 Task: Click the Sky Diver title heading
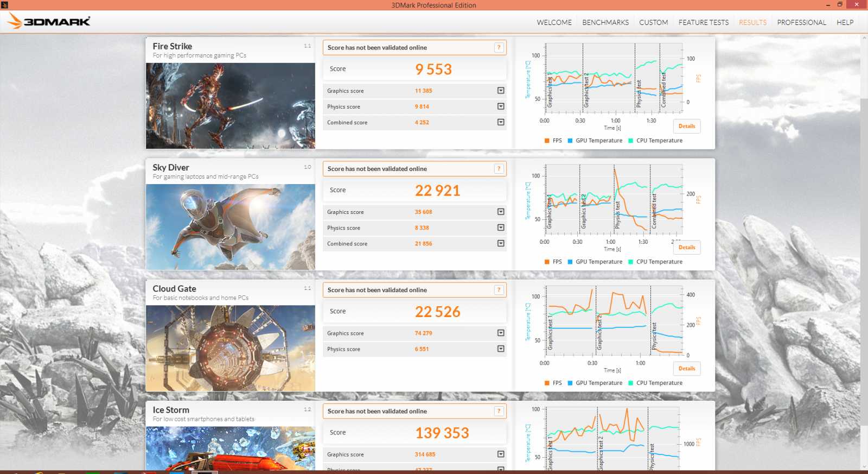pos(171,167)
